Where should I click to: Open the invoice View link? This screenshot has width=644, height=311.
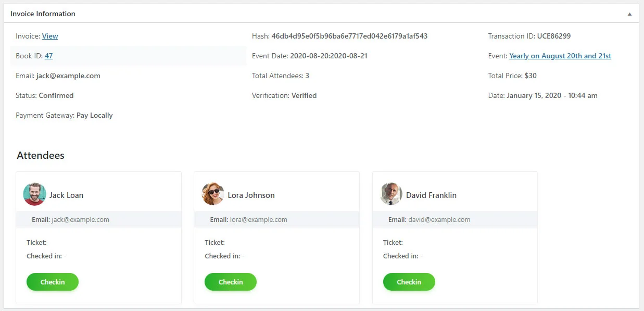tap(50, 36)
